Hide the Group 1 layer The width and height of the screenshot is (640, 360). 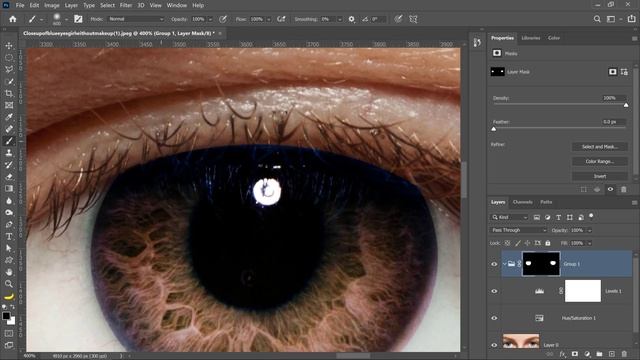pos(494,264)
